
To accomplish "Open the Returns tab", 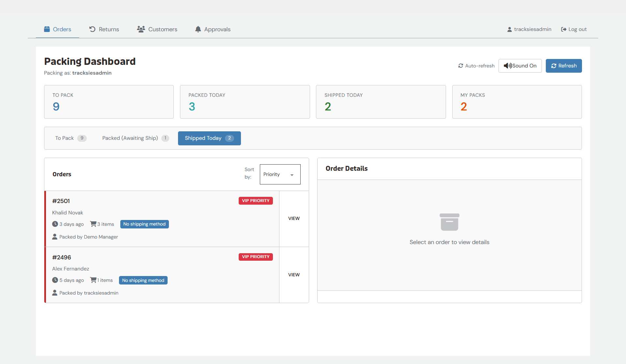I will 104,29.
